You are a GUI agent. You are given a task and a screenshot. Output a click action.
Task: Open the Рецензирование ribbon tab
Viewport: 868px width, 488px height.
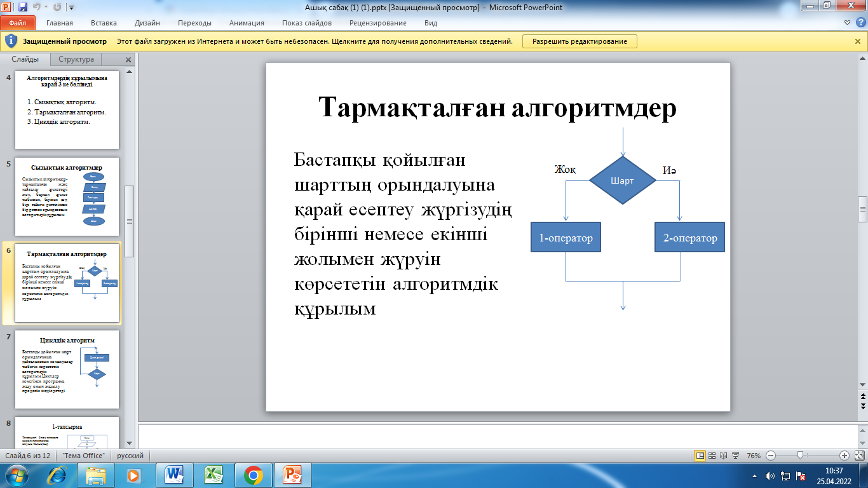377,23
